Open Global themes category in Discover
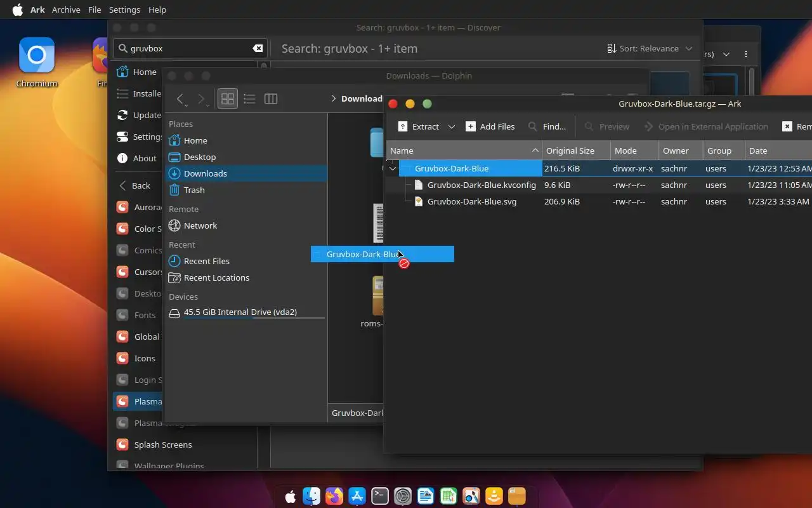 tap(138, 337)
